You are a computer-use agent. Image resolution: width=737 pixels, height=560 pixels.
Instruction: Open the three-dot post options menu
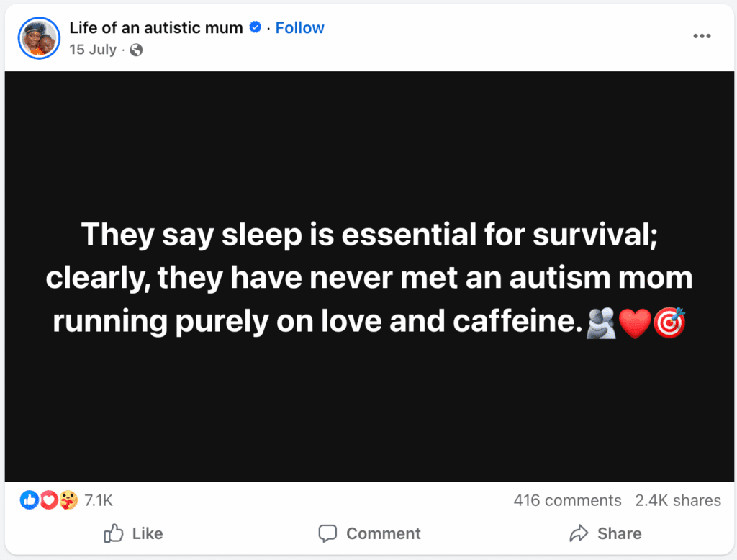[x=702, y=35]
